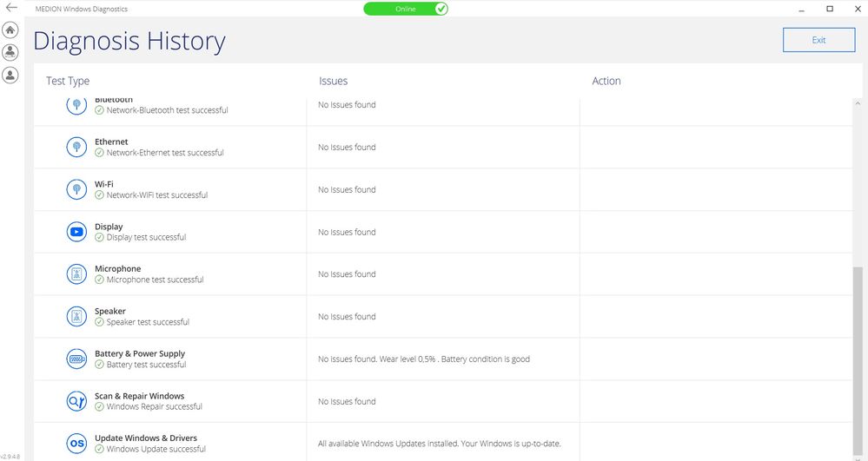
Task: Click the Update Windows & Drivers OS icon
Action: [x=76, y=444]
